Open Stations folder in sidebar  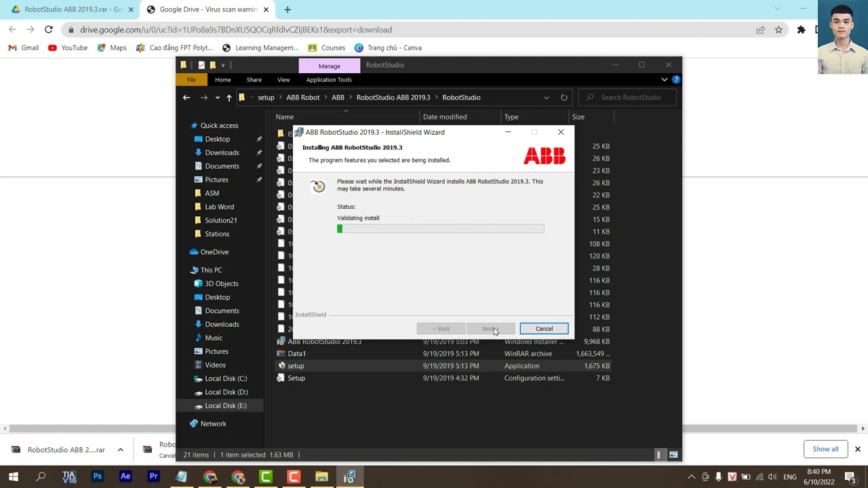[217, 234]
